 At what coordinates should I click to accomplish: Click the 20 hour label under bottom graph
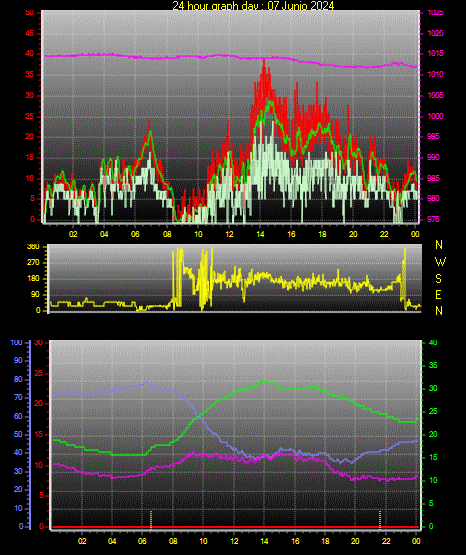point(355,541)
